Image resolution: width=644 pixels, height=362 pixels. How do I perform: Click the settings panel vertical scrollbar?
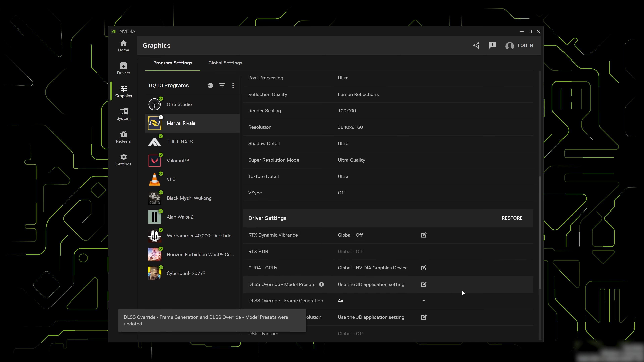pos(540,232)
